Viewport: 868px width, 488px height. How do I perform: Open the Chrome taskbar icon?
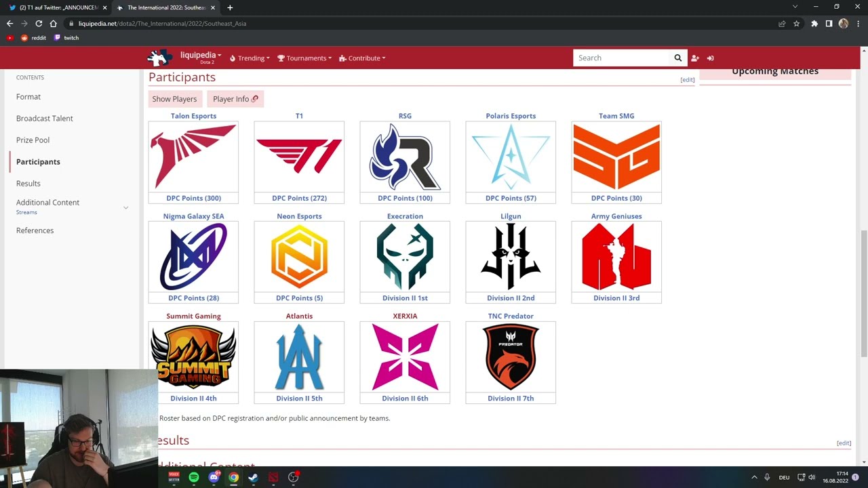pyautogui.click(x=233, y=477)
